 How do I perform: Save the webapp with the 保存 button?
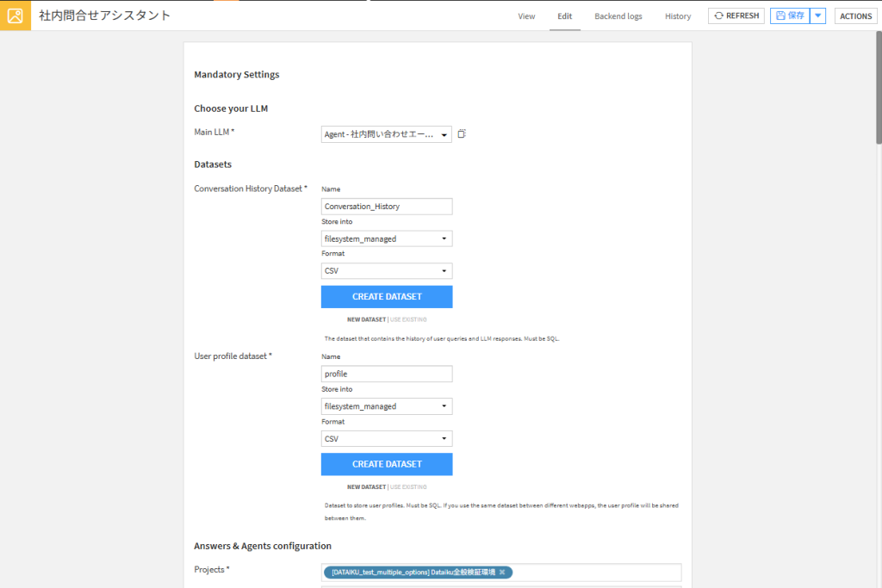coord(790,15)
